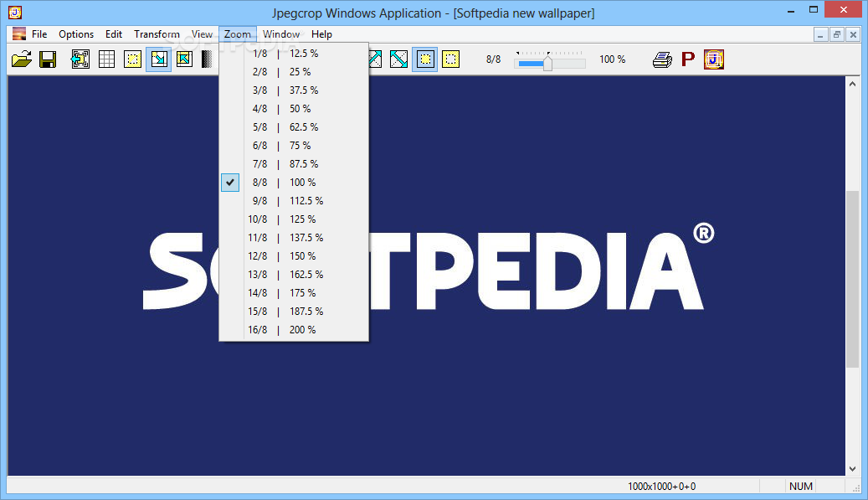Image resolution: width=868 pixels, height=500 pixels.
Task: Click the printer icon
Action: tap(663, 59)
